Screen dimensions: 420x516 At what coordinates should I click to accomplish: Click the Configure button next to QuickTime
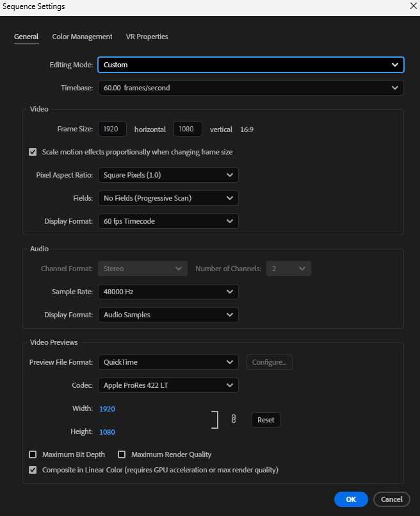pyautogui.click(x=269, y=362)
